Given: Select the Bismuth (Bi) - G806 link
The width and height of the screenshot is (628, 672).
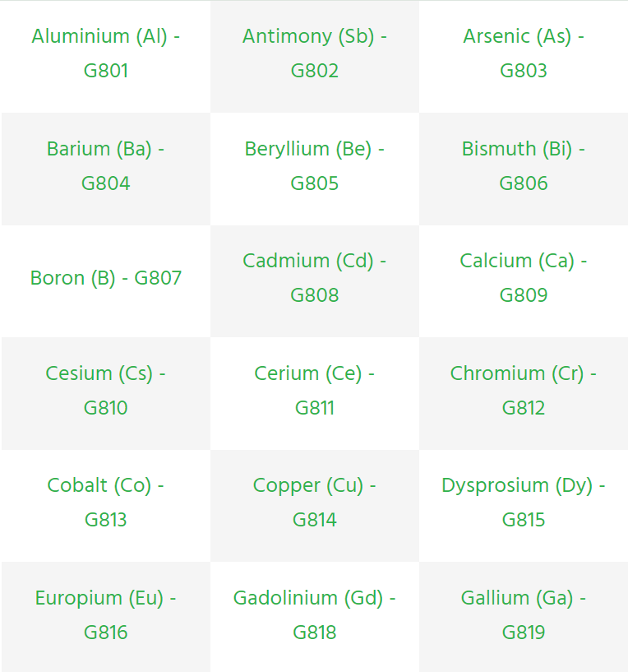Looking at the screenshot, I should (524, 166).
